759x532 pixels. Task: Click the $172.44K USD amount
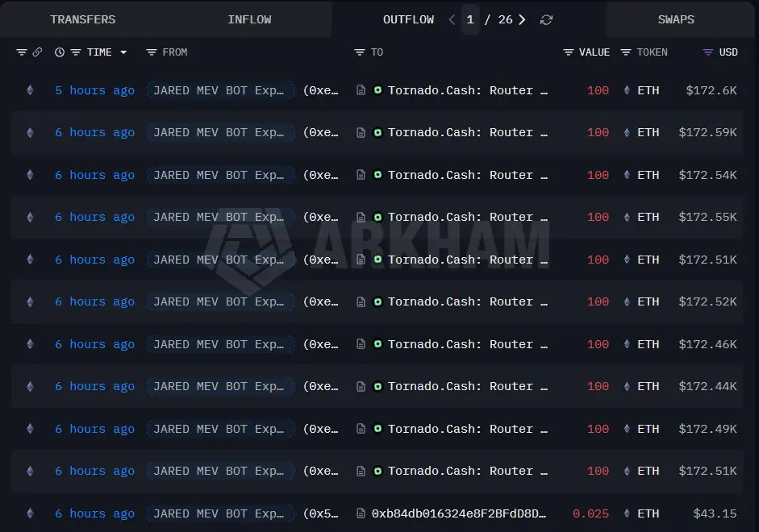click(707, 386)
